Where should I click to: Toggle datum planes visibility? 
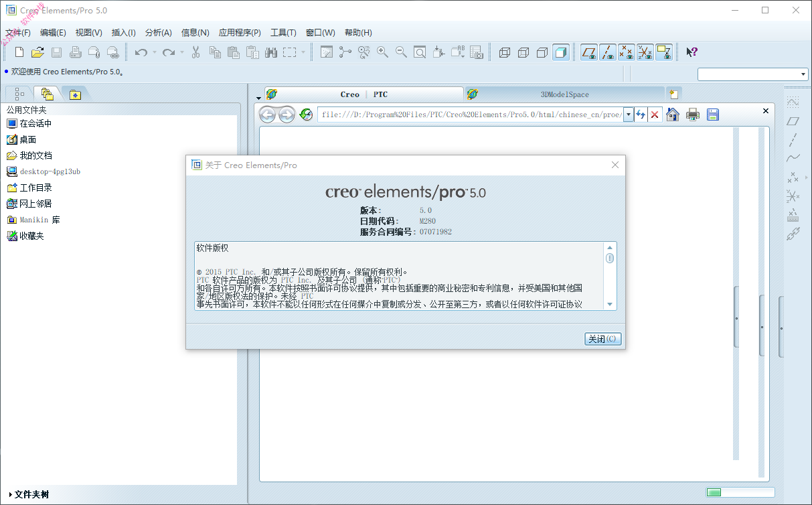pyautogui.click(x=589, y=52)
